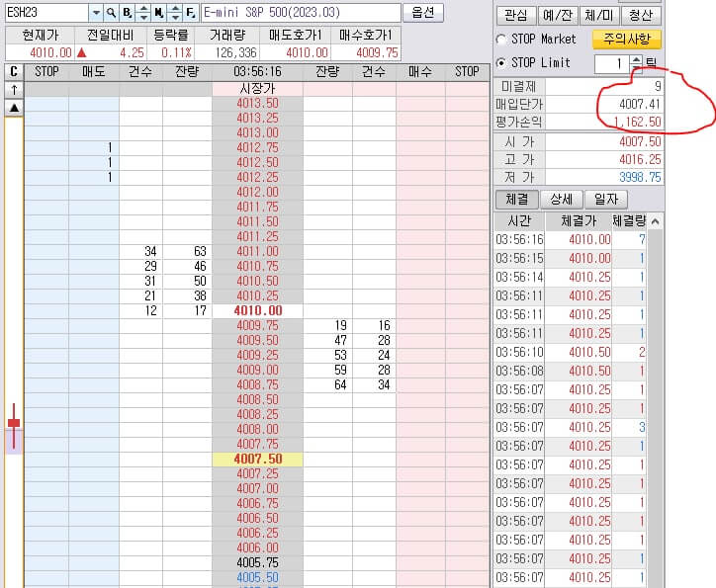This screenshot has width=716, height=588.
Task: Click the F toolbar icon
Action: pos(191,13)
